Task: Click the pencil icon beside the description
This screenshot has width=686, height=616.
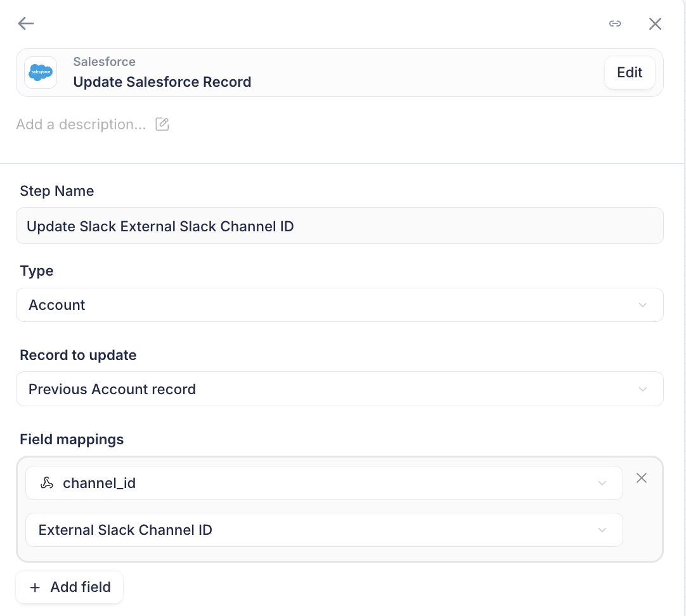Action: 162,124
